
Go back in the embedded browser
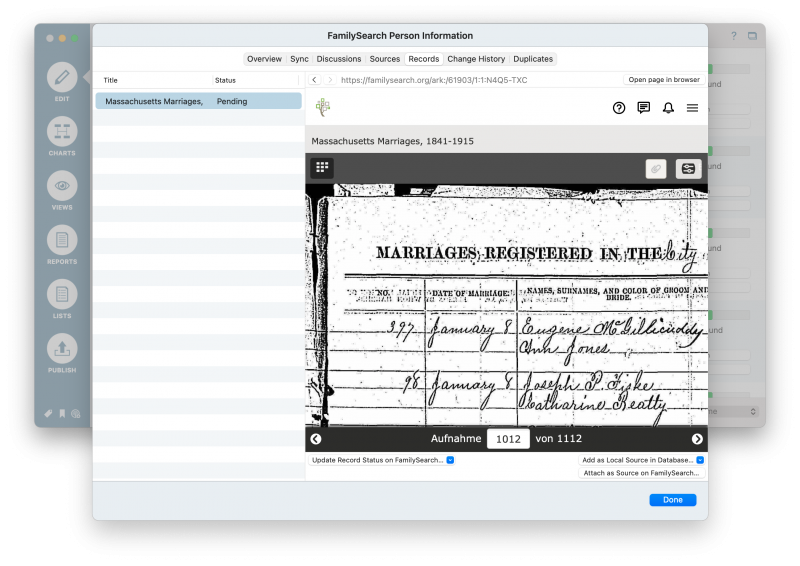pos(315,80)
